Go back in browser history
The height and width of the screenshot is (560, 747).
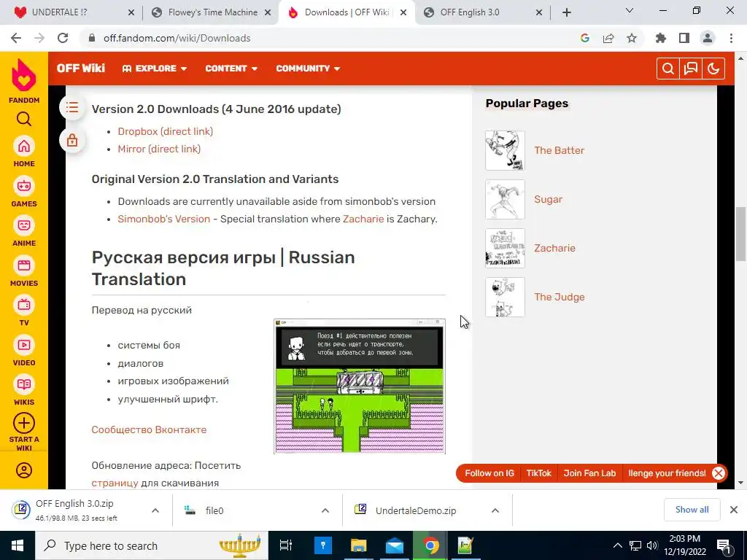(16, 38)
